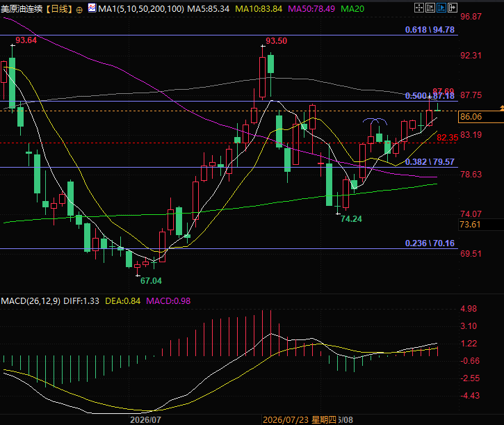Click the 96.87 price axis label
The width and height of the screenshot is (504, 425).
coord(471,17)
